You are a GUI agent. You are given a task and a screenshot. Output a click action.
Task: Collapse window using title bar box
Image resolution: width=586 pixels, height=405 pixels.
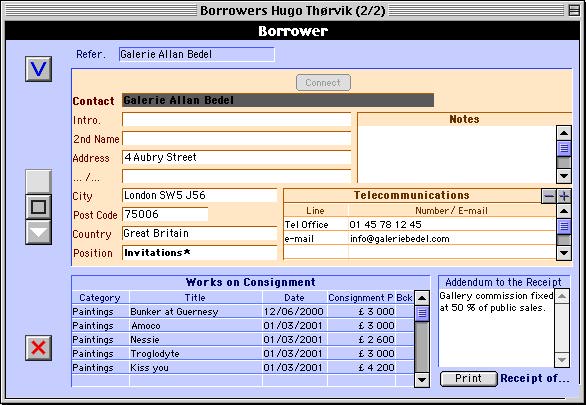pos(574,10)
